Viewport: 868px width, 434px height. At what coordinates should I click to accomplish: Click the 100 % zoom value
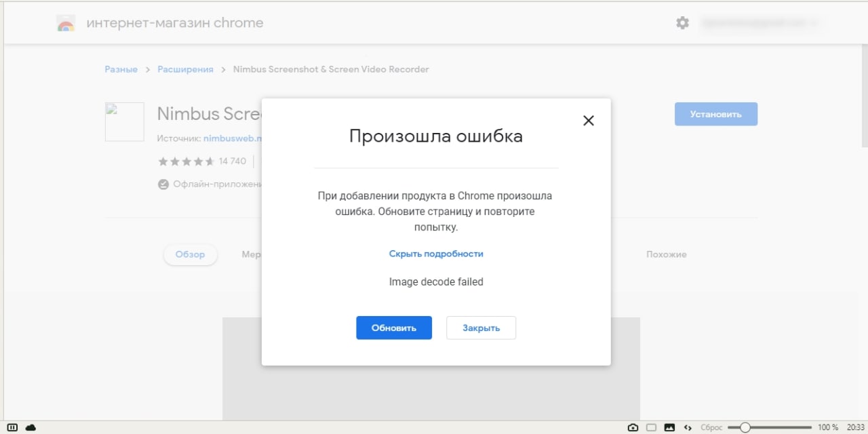tap(828, 428)
